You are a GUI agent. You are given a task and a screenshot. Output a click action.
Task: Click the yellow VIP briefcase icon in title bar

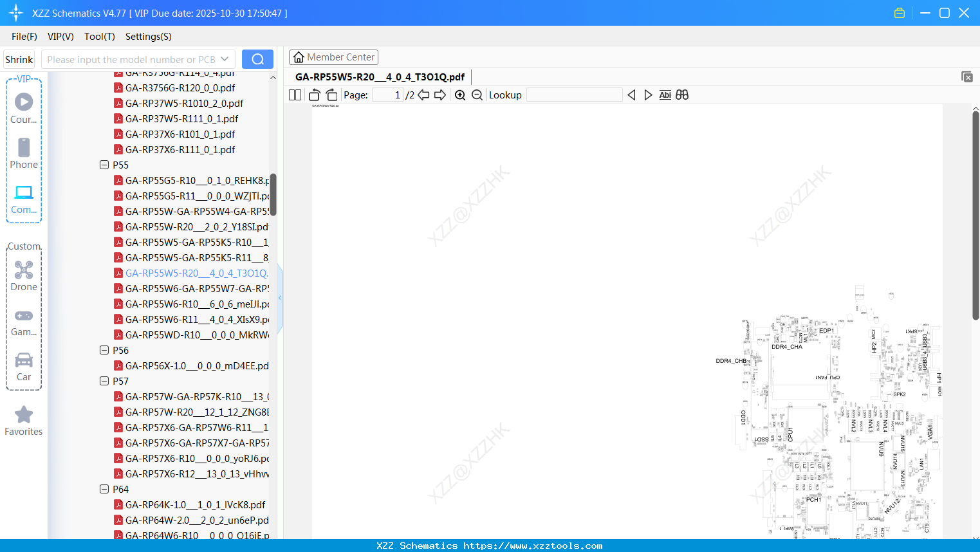(900, 13)
